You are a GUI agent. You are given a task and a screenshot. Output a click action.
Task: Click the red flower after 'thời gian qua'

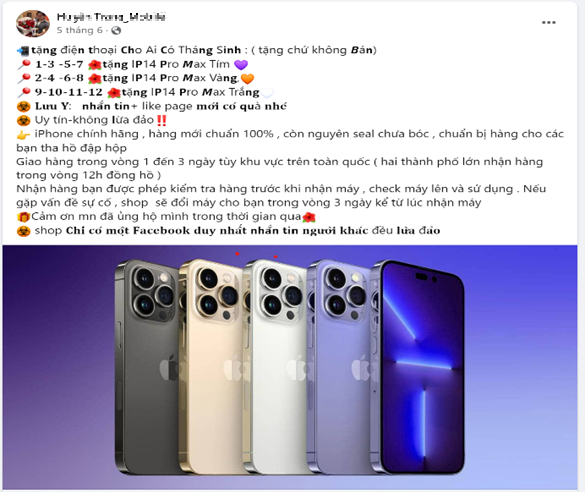pyautogui.click(x=309, y=217)
